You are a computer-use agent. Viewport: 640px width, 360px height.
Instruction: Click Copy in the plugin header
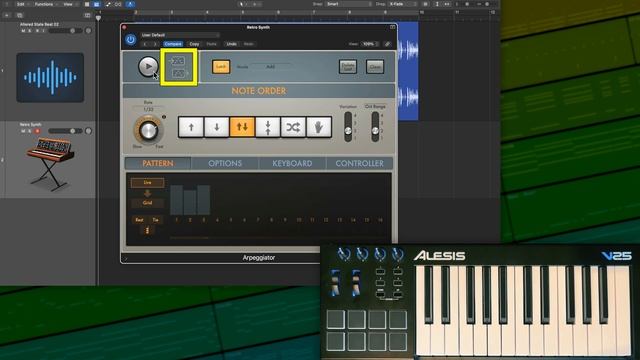(x=194, y=44)
